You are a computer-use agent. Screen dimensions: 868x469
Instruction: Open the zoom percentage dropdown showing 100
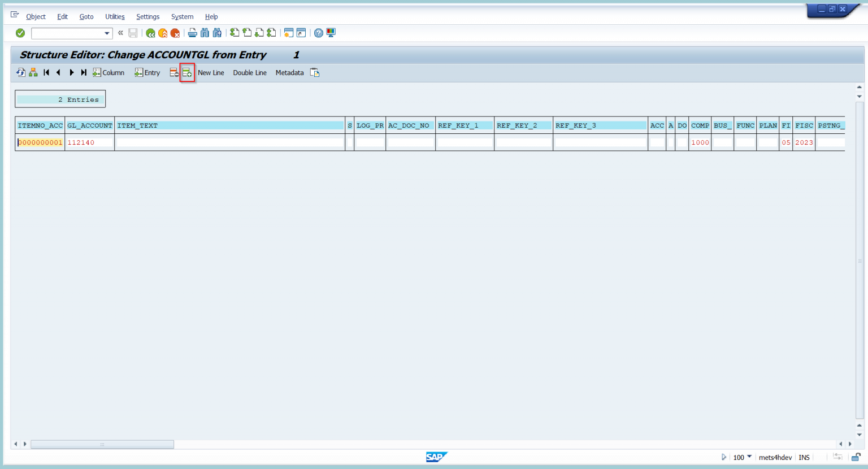pyautogui.click(x=750, y=457)
